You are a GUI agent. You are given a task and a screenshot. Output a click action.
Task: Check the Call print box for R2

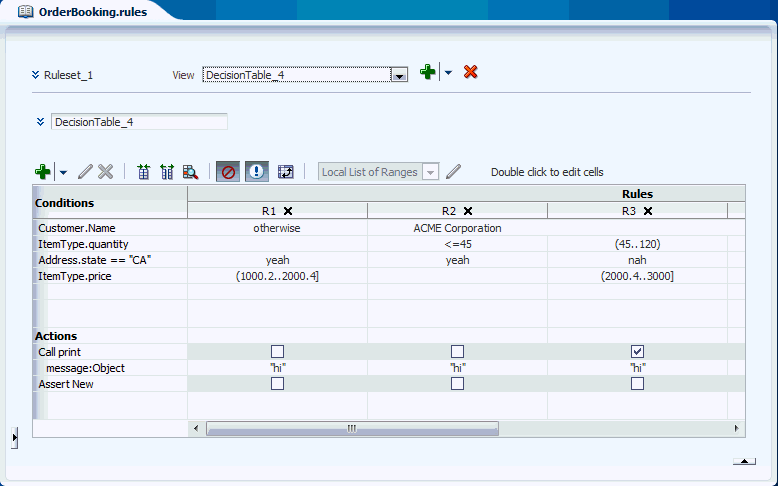[x=457, y=351]
